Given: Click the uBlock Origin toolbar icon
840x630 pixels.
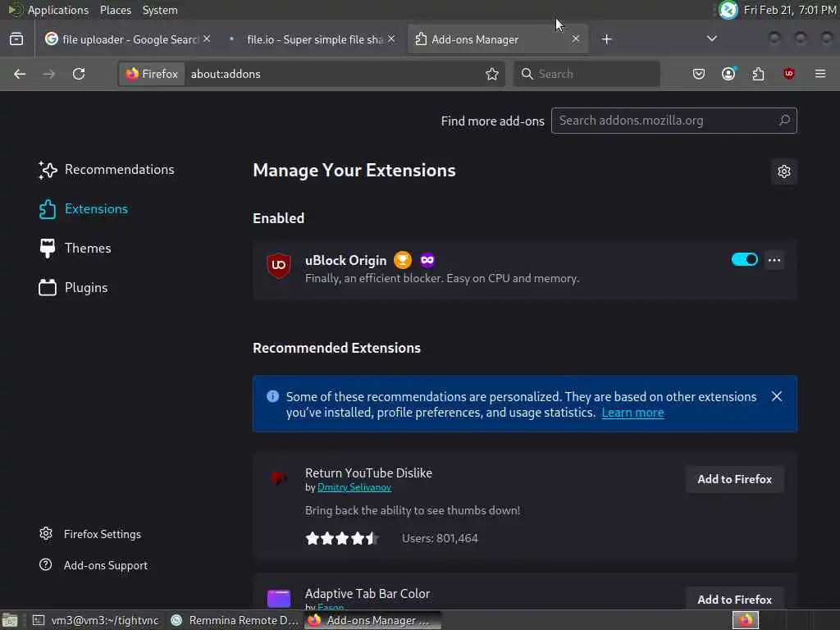Looking at the screenshot, I should 788,74.
